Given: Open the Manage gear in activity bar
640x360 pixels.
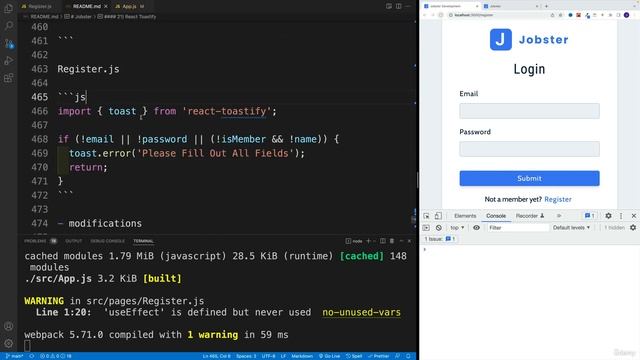Looking at the screenshot, I should point(8,343).
